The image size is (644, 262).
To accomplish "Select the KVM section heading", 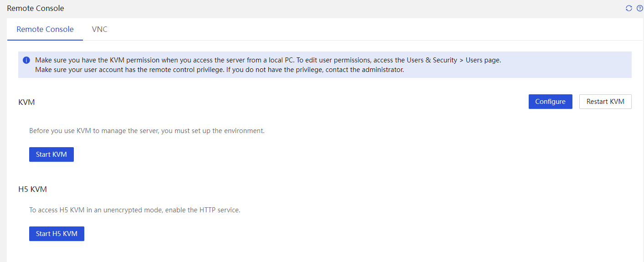I will pyautogui.click(x=26, y=102).
